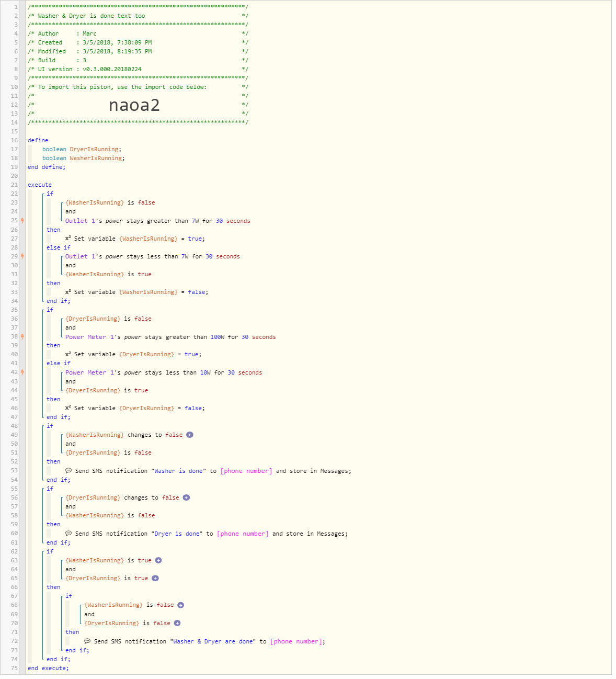Click plus icon on line 70 DryerIsRunning is false
Screen dimensions: 616x679
coord(177,623)
